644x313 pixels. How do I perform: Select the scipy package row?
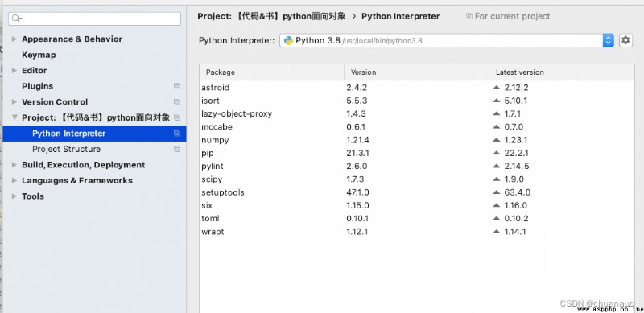point(416,179)
